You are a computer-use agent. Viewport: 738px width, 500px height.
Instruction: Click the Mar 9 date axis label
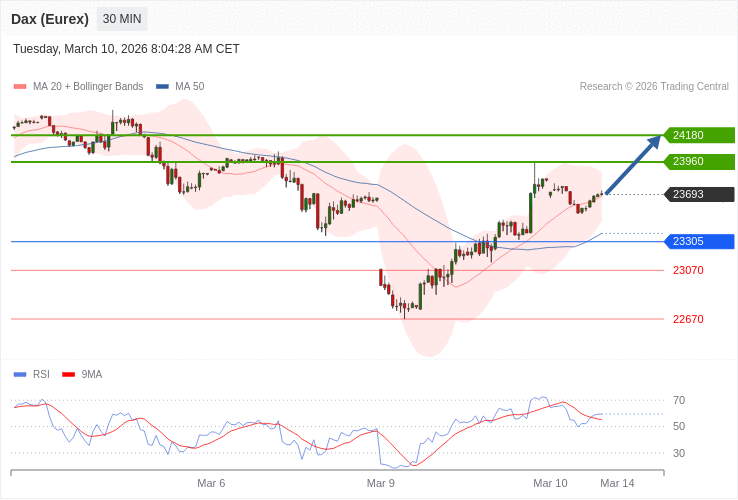tap(381, 483)
